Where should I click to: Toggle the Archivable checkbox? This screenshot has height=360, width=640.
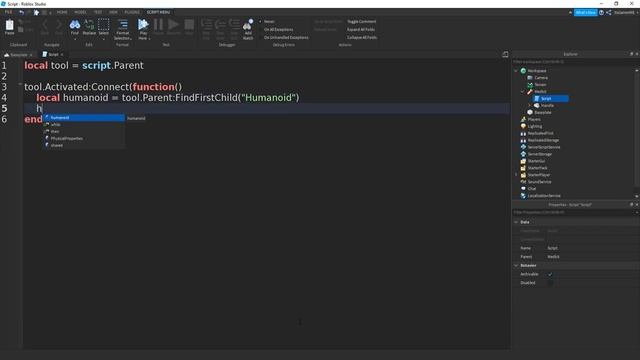[x=550, y=274]
